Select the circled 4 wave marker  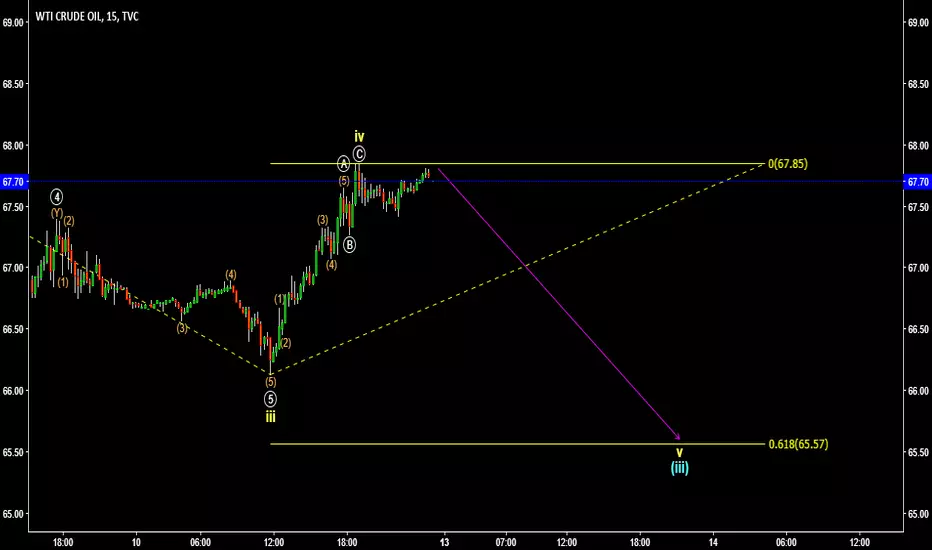click(56, 197)
